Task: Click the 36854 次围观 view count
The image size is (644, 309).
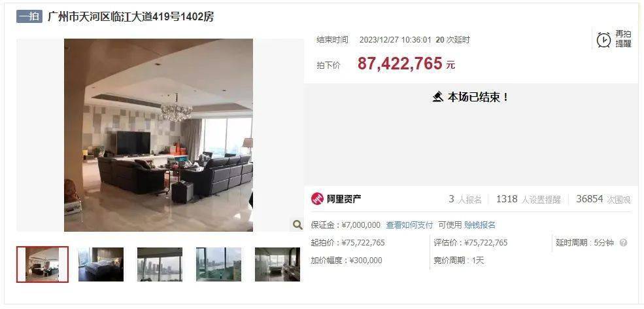Action: point(603,199)
